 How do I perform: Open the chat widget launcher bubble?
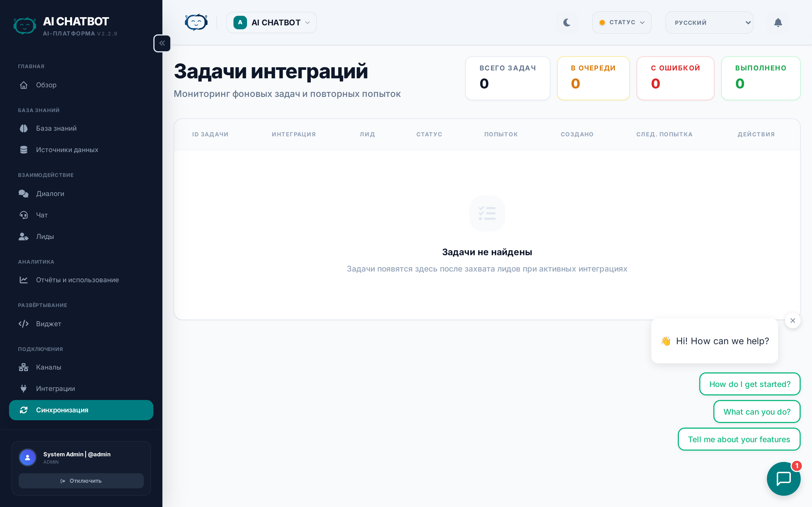[783, 478]
